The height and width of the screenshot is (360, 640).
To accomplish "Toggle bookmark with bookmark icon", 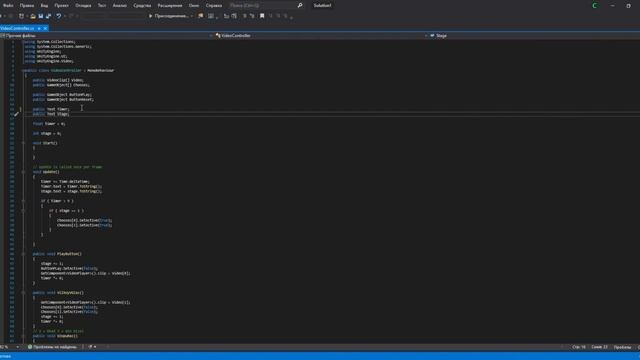I will [x=262, y=16].
